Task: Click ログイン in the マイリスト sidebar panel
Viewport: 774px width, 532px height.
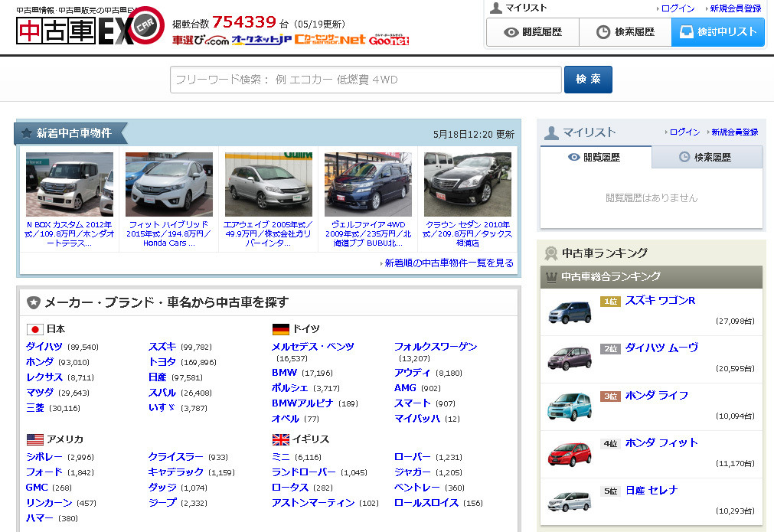Action: 684,132
